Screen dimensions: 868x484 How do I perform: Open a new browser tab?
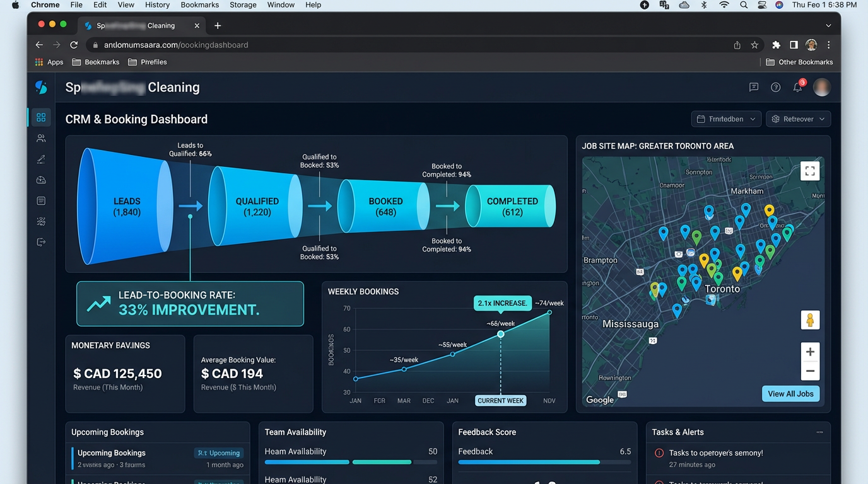point(218,26)
